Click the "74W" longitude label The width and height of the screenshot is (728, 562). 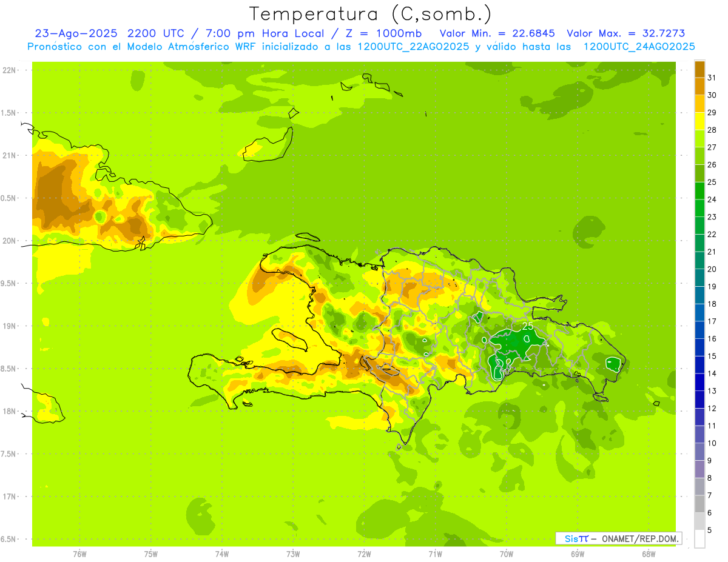tap(221, 554)
